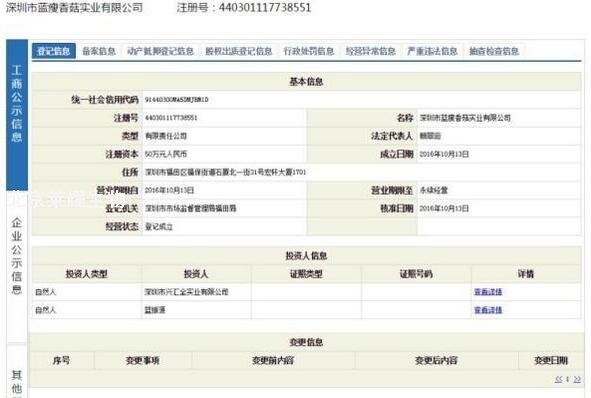The image size is (591, 398).
Task: Click the 注册资本 value 50万元人民币
Action: 166,154
